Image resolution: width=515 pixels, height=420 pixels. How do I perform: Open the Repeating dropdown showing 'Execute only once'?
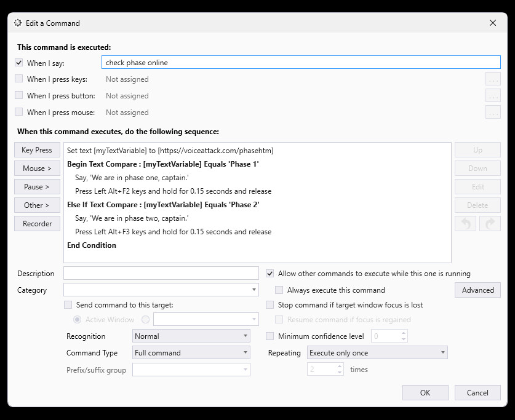(x=377, y=352)
